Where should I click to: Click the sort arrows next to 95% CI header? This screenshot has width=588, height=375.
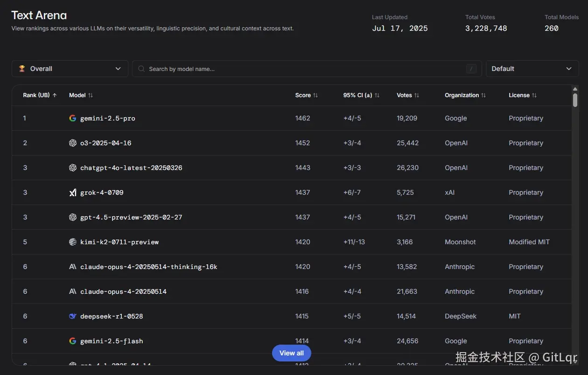377,95
